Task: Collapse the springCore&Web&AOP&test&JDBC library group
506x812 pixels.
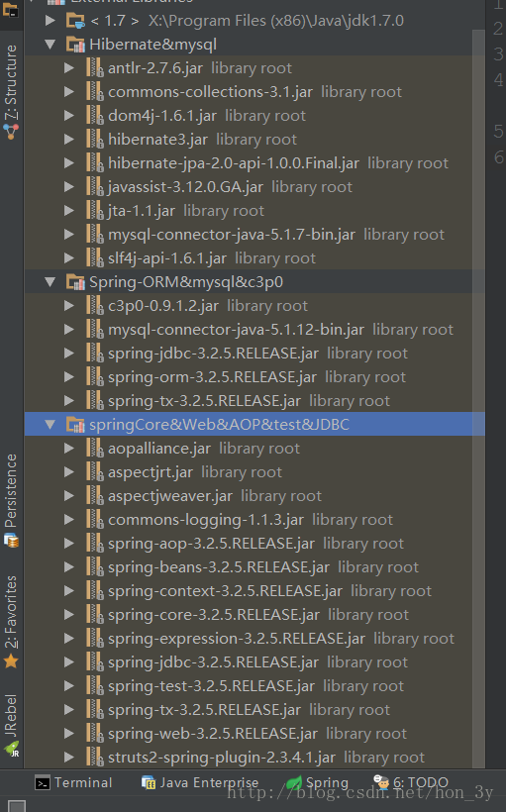Action: pyautogui.click(x=51, y=425)
